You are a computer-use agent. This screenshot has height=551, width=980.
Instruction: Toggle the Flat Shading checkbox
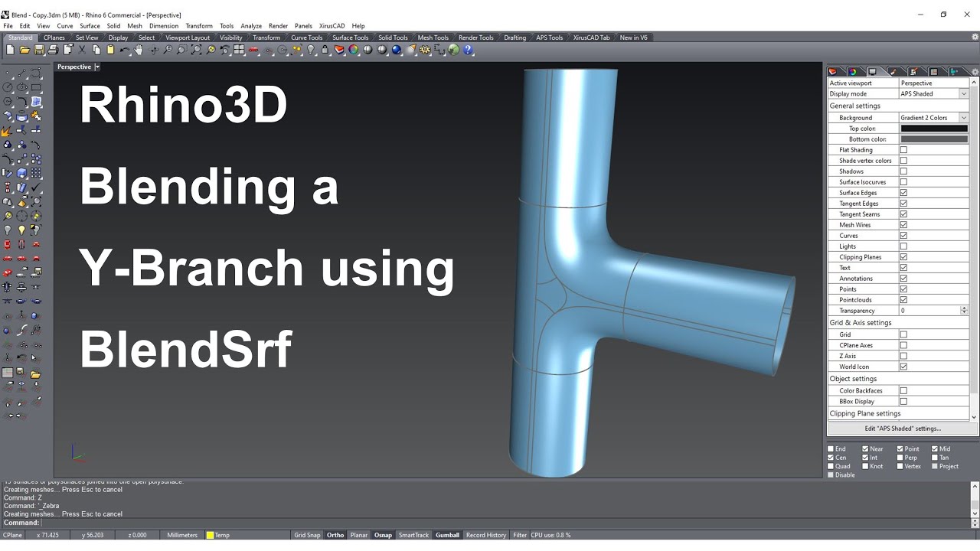point(903,150)
